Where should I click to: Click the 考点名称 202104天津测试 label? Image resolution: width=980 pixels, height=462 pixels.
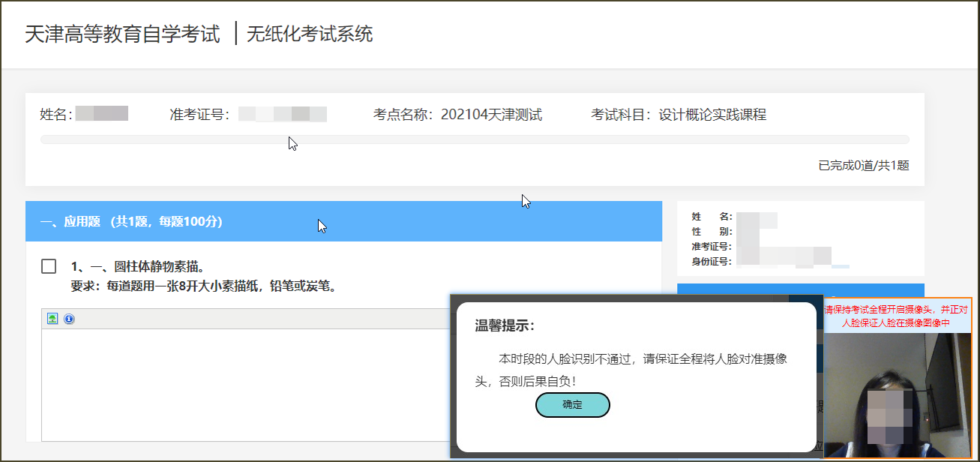[457, 115]
